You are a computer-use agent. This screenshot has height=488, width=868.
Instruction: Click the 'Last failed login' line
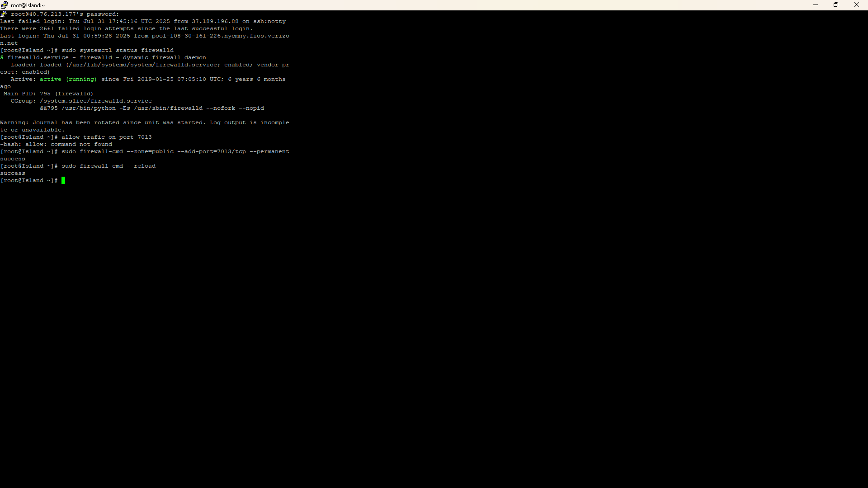pyautogui.click(x=143, y=21)
